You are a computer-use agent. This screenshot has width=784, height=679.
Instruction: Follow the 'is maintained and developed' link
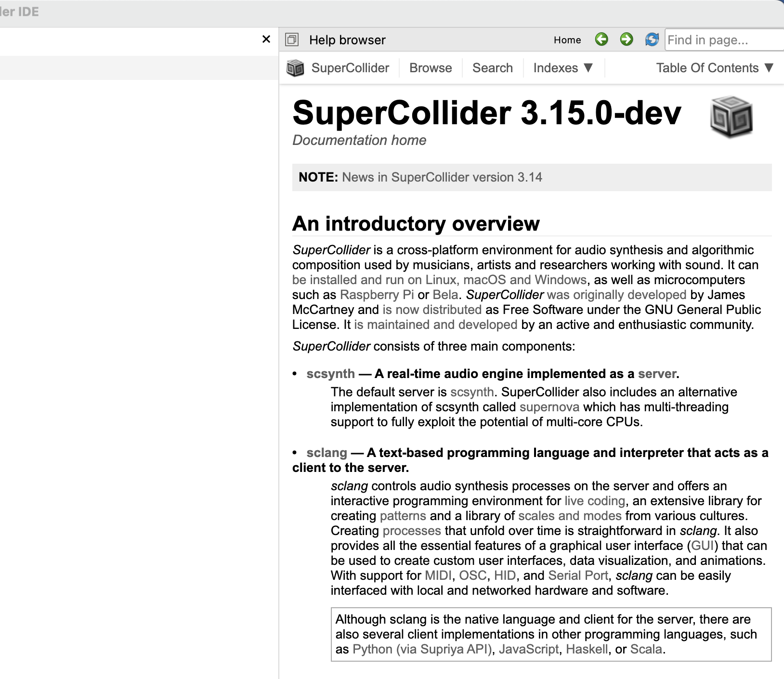click(435, 325)
